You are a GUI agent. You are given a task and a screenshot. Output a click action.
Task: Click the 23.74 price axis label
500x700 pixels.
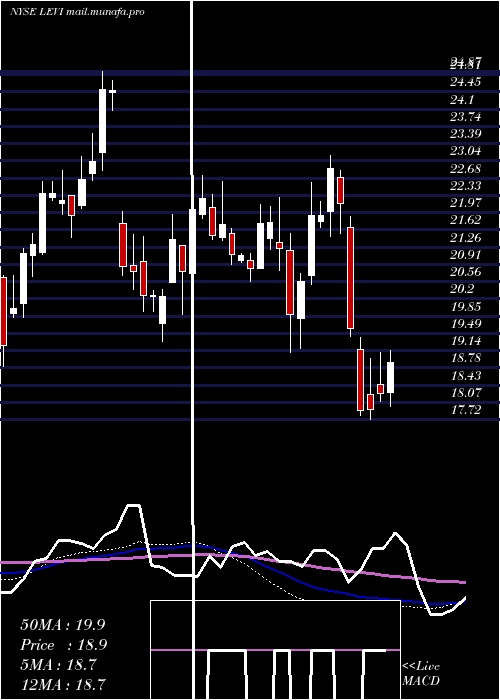[465, 117]
